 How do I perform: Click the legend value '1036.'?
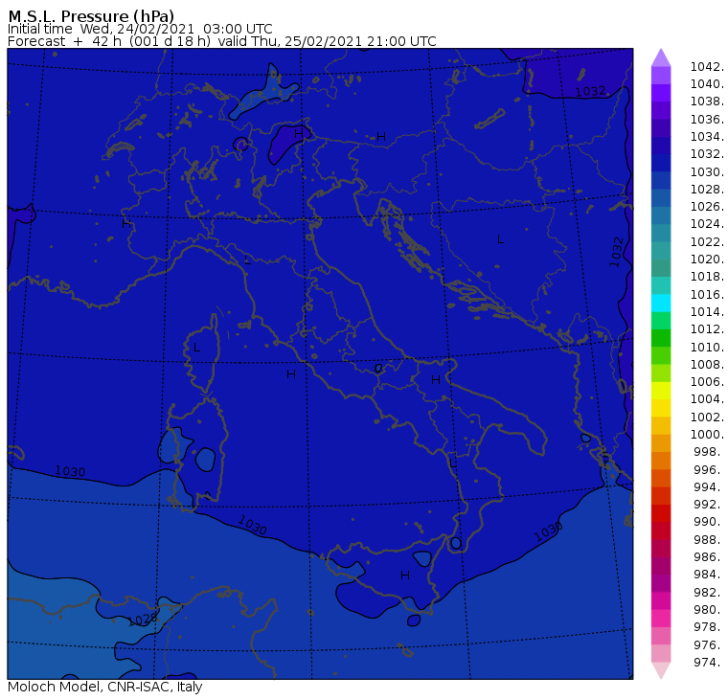coord(707,120)
